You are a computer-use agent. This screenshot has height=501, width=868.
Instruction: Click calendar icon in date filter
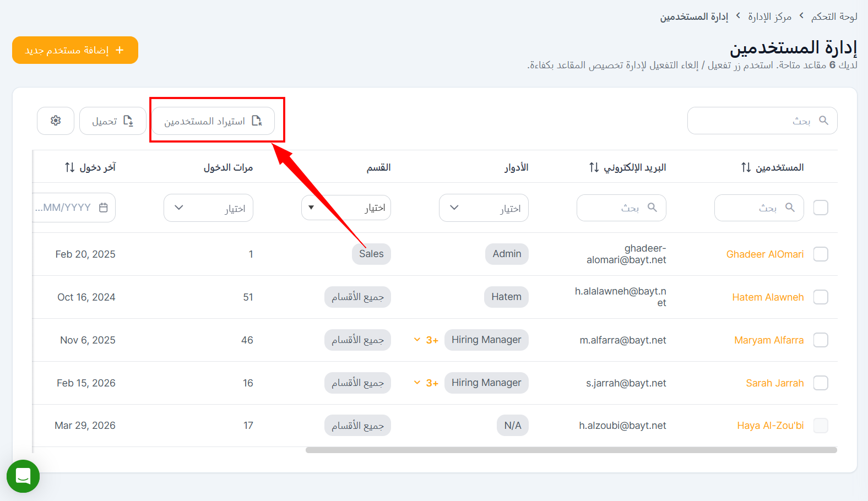[104, 208]
